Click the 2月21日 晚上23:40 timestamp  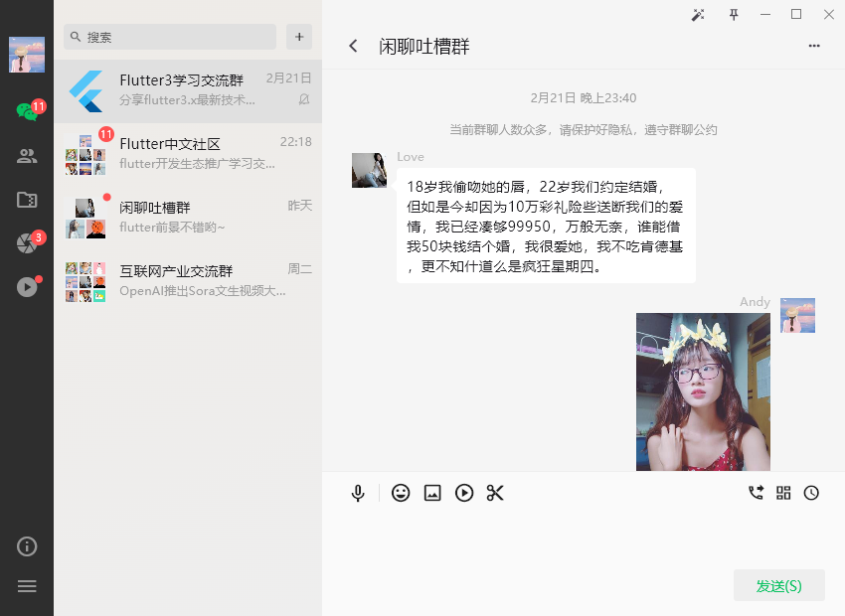point(584,98)
